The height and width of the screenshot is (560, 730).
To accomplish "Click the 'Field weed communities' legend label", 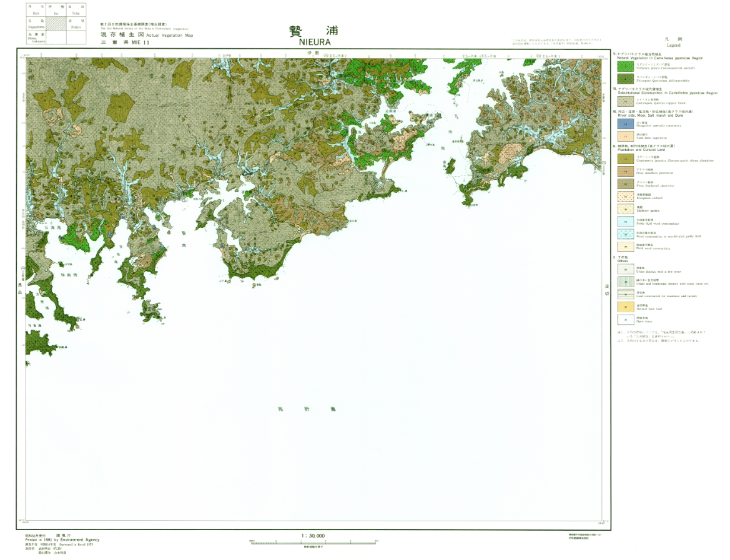I will 653,248.
